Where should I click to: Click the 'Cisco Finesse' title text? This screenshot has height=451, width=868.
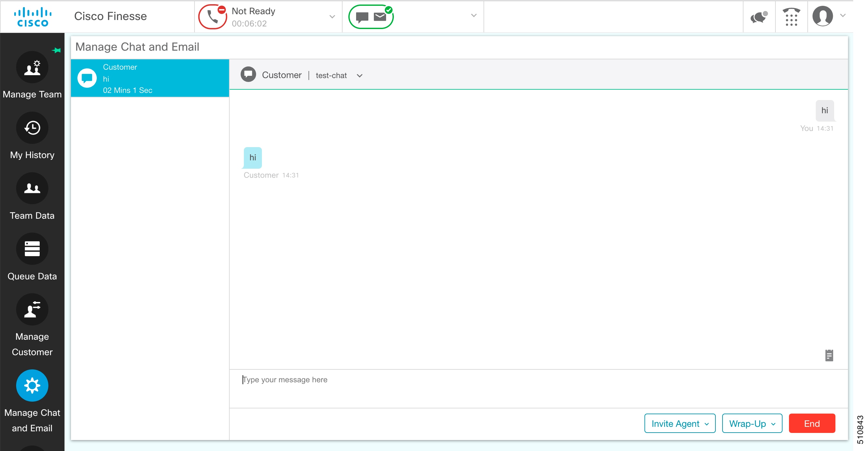[111, 16]
